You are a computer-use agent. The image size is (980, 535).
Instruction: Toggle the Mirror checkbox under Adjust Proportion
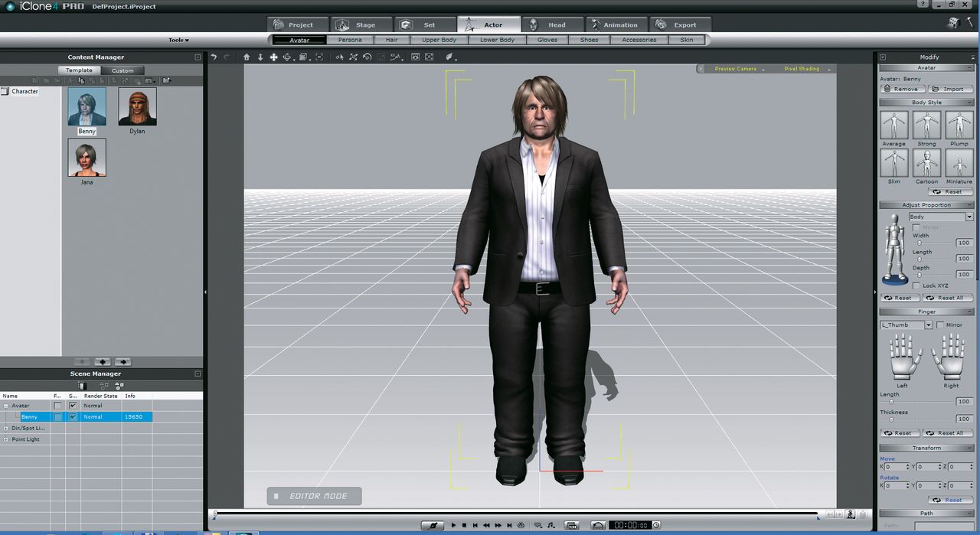coord(918,227)
